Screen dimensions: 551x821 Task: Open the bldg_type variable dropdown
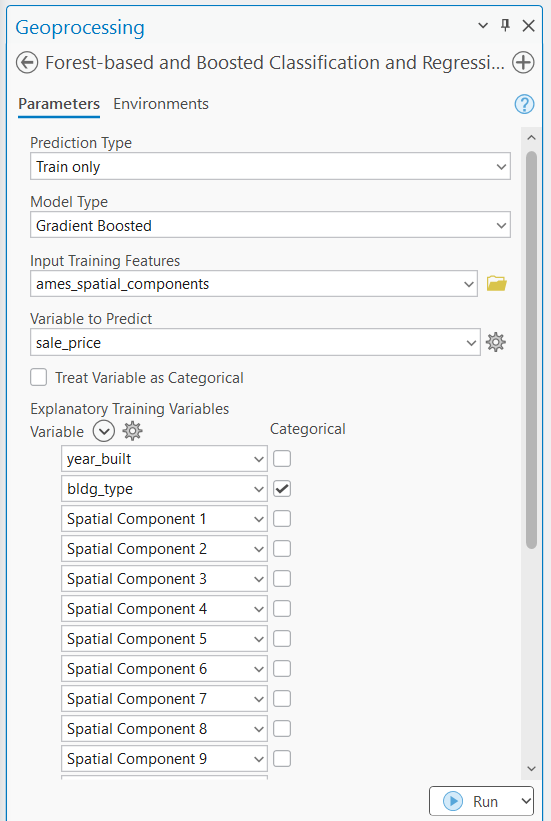click(x=164, y=489)
